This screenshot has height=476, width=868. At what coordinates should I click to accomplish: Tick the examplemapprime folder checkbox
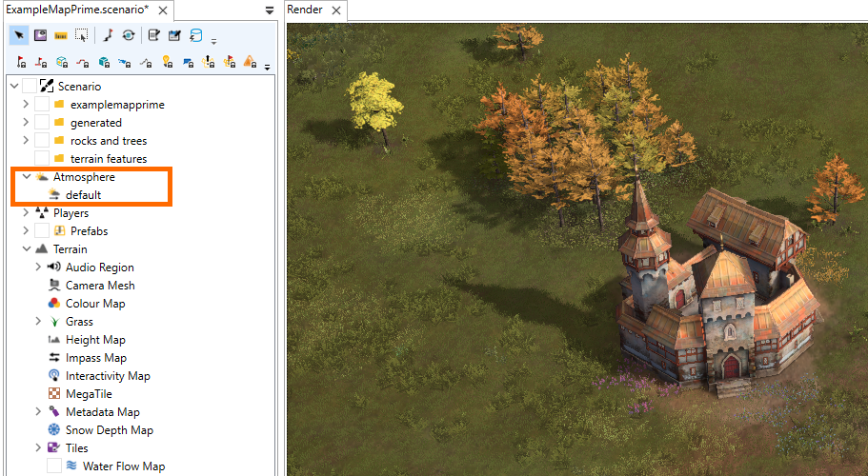click(x=42, y=105)
